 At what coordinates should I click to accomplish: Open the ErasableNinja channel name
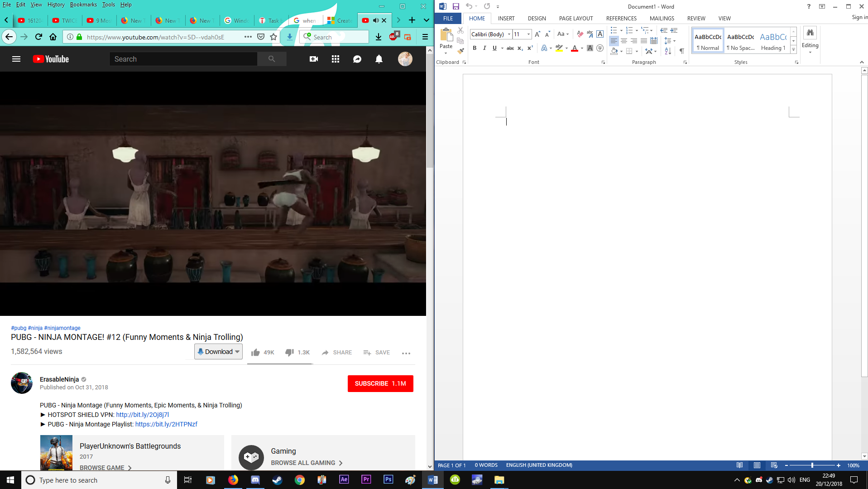coord(59,379)
